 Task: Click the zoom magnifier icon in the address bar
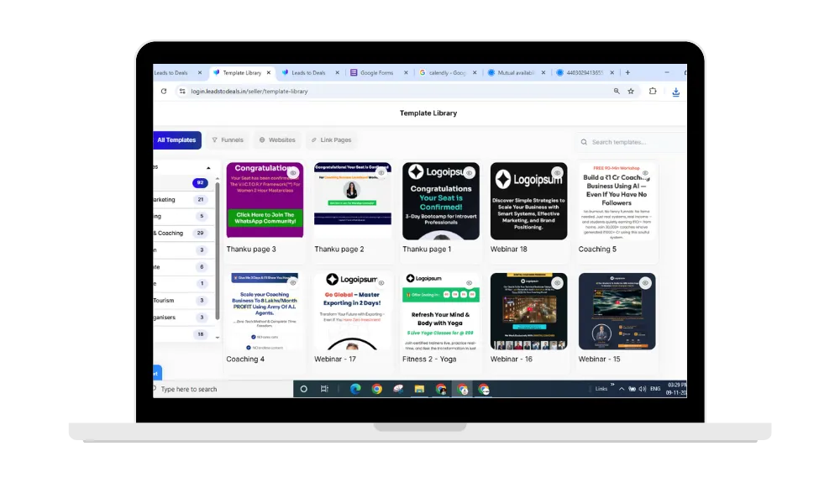coord(617,91)
